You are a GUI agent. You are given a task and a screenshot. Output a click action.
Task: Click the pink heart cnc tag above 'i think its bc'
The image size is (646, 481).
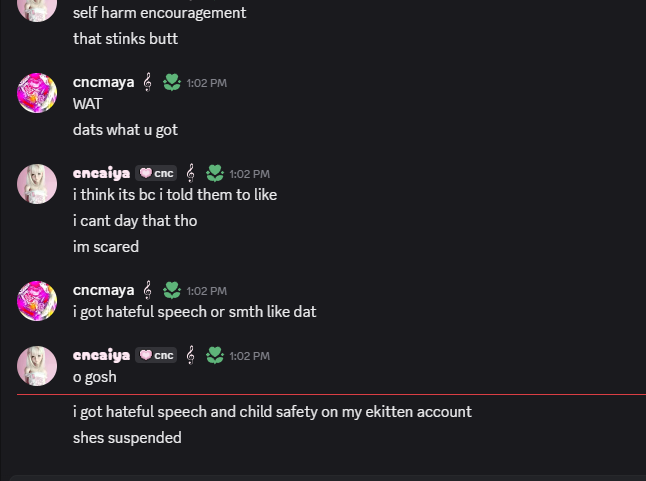pos(156,173)
